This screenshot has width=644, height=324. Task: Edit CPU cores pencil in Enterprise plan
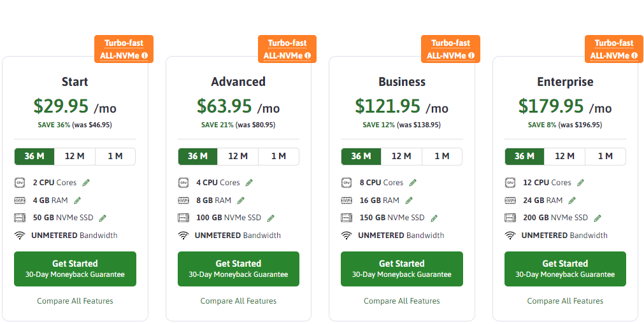pyautogui.click(x=580, y=183)
